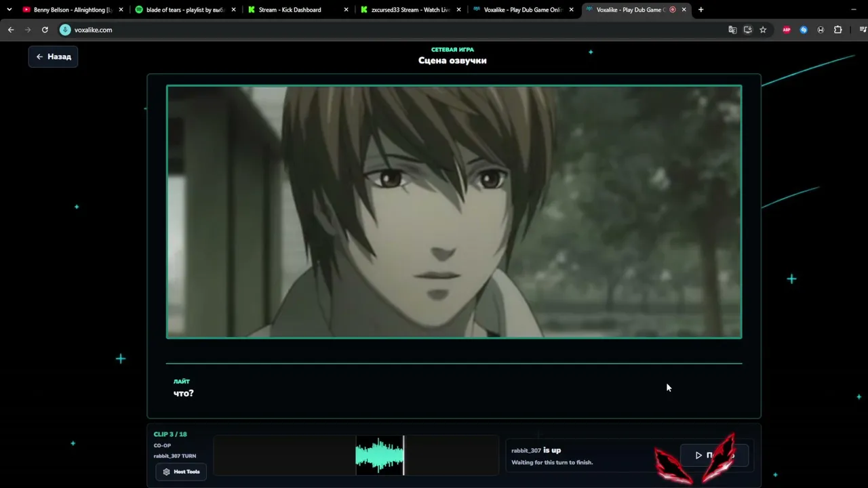Click the browser forward arrow
868x488 pixels.
coord(28,30)
